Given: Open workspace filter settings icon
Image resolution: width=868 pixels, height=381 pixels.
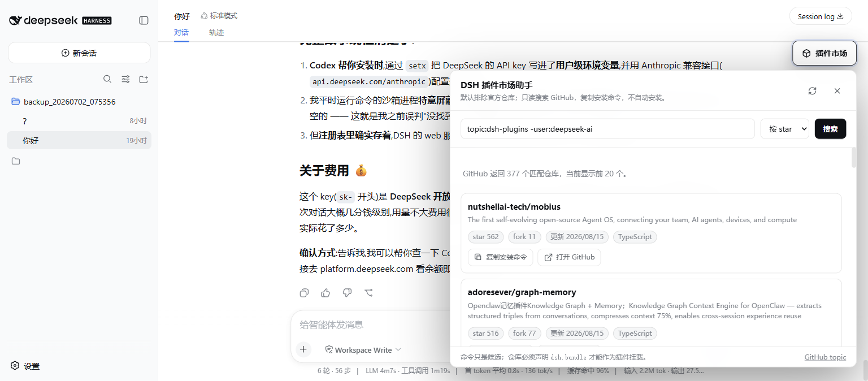Looking at the screenshot, I should tap(126, 79).
